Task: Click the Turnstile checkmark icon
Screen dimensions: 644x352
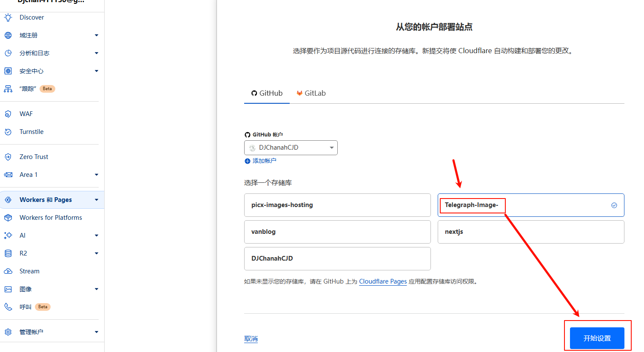Action: pyautogui.click(x=8, y=132)
